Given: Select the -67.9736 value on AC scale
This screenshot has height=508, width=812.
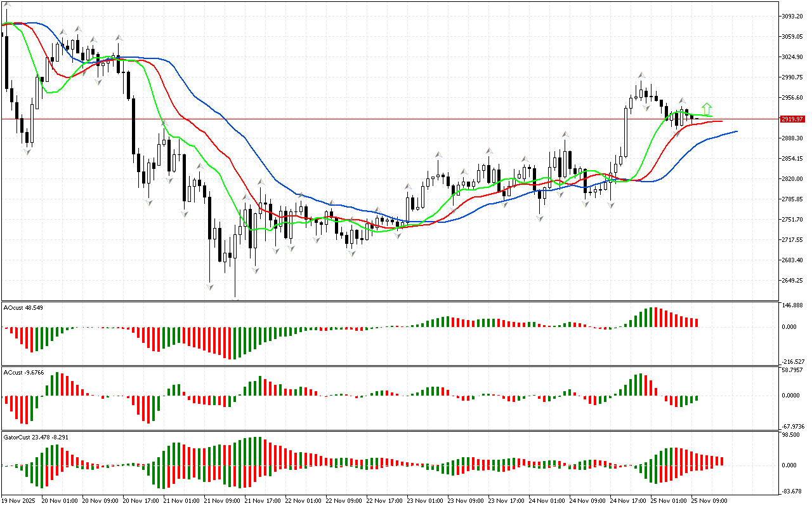Looking at the screenshot, I should tap(794, 427).
